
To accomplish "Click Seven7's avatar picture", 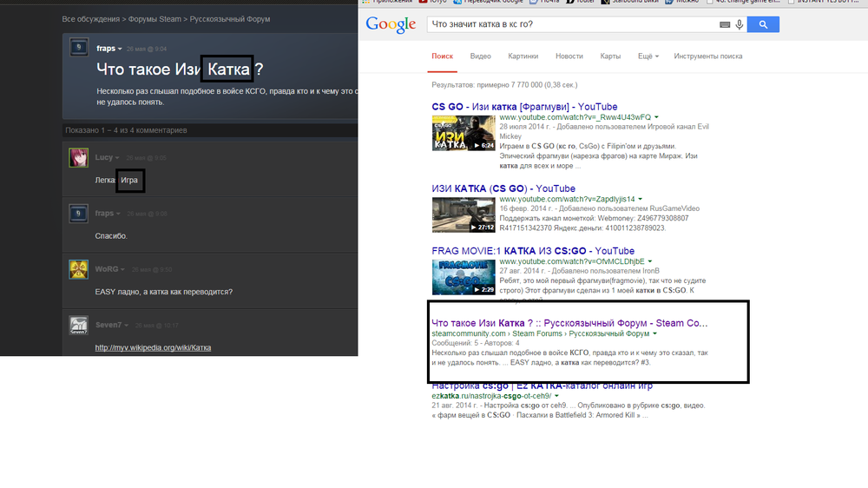I will tap(78, 326).
